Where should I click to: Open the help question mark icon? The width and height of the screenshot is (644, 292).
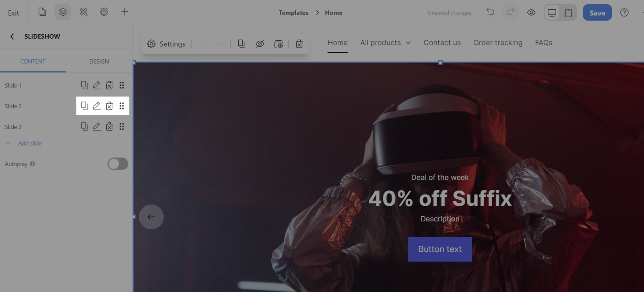click(x=624, y=12)
